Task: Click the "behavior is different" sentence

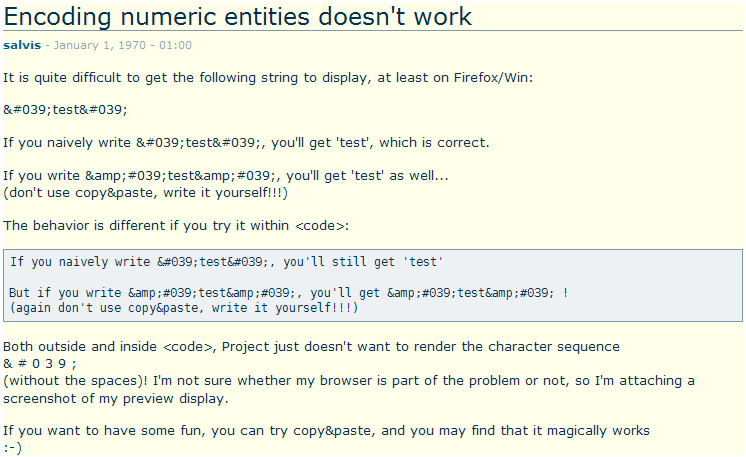Action: point(176,225)
